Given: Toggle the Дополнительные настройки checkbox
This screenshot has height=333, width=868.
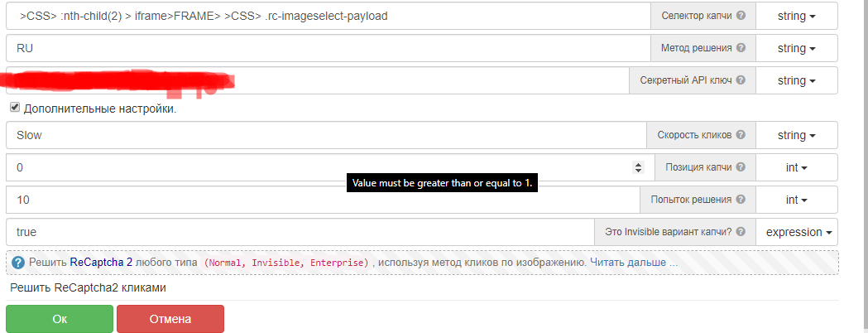Looking at the screenshot, I should [x=15, y=108].
